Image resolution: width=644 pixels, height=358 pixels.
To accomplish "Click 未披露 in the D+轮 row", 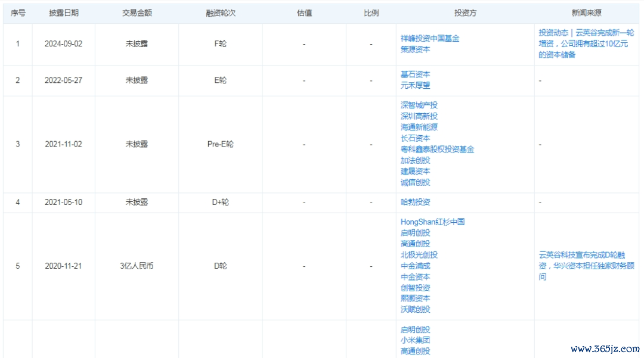I will click(x=137, y=202).
